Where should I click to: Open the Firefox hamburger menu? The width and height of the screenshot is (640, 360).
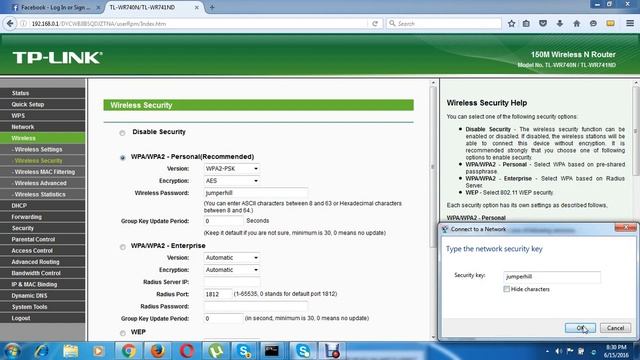coord(630,24)
